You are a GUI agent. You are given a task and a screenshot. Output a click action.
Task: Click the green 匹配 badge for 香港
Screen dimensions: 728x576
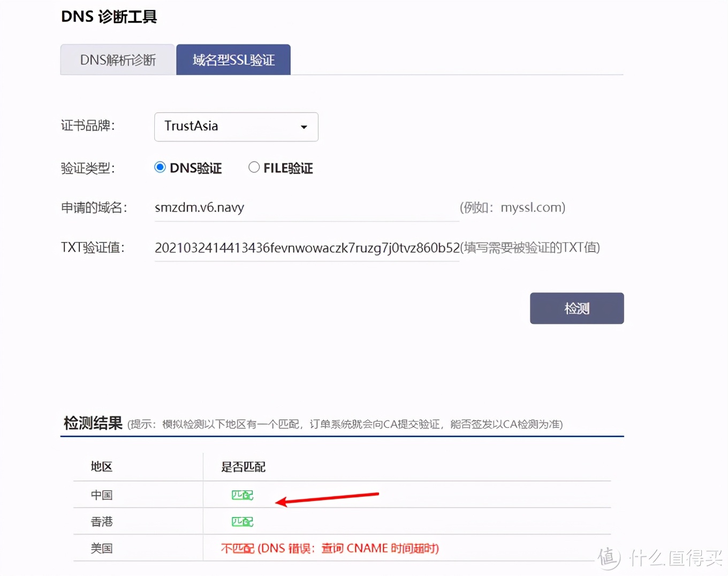pyautogui.click(x=242, y=521)
